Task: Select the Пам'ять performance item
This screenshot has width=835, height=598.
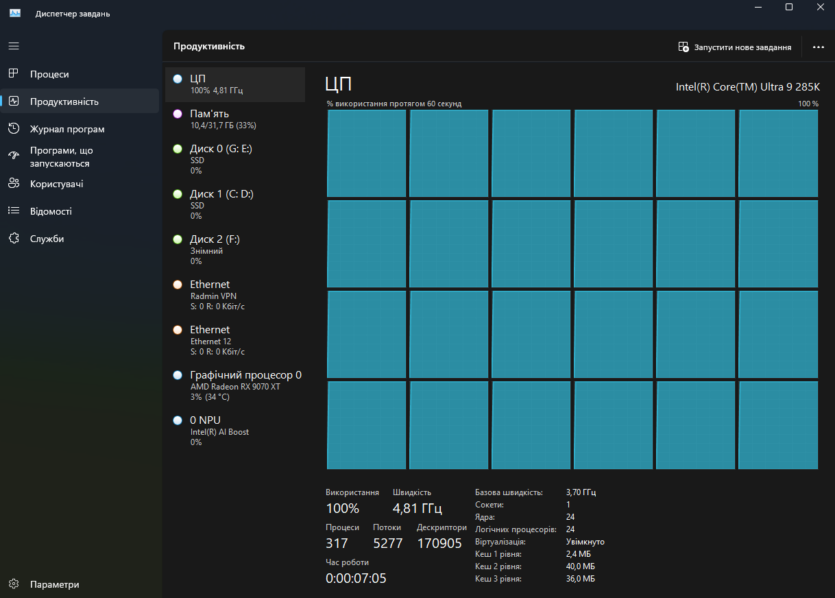Action: click(235, 119)
